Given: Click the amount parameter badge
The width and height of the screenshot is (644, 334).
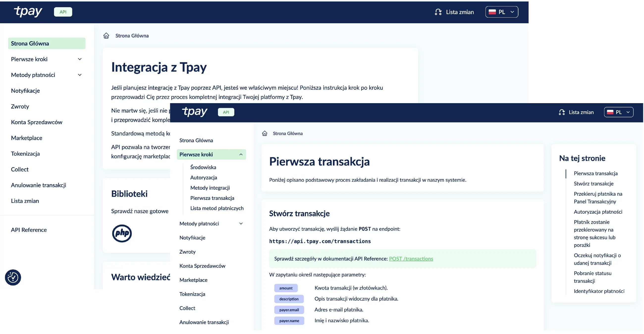Looking at the screenshot, I should point(286,288).
